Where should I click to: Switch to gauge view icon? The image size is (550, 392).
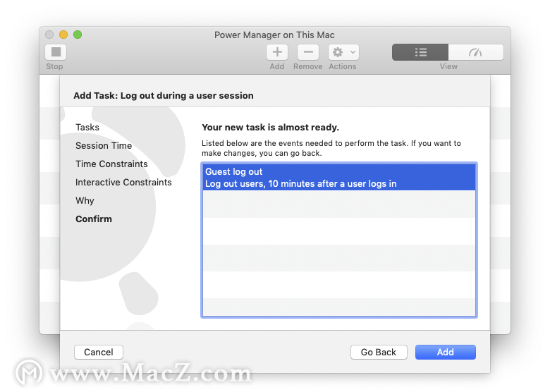476,52
